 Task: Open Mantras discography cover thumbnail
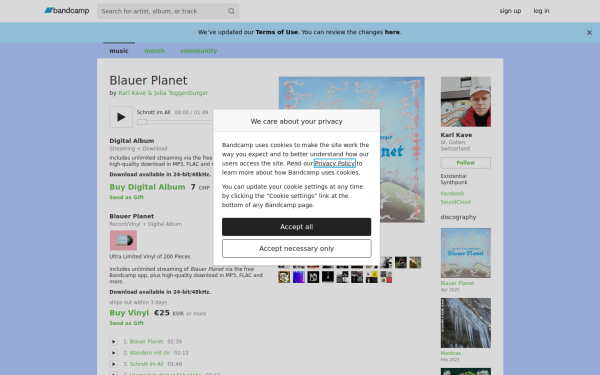pyautogui.click(x=466, y=323)
